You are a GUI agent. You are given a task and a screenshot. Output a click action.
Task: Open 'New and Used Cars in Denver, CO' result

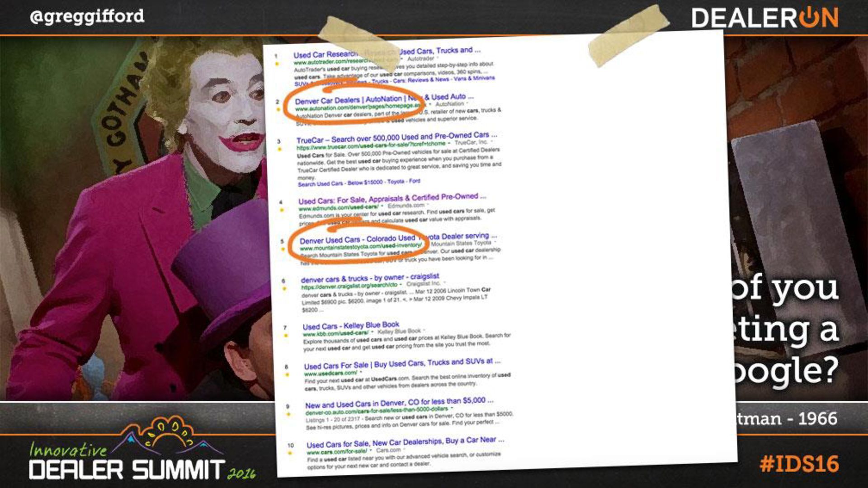tap(399, 402)
